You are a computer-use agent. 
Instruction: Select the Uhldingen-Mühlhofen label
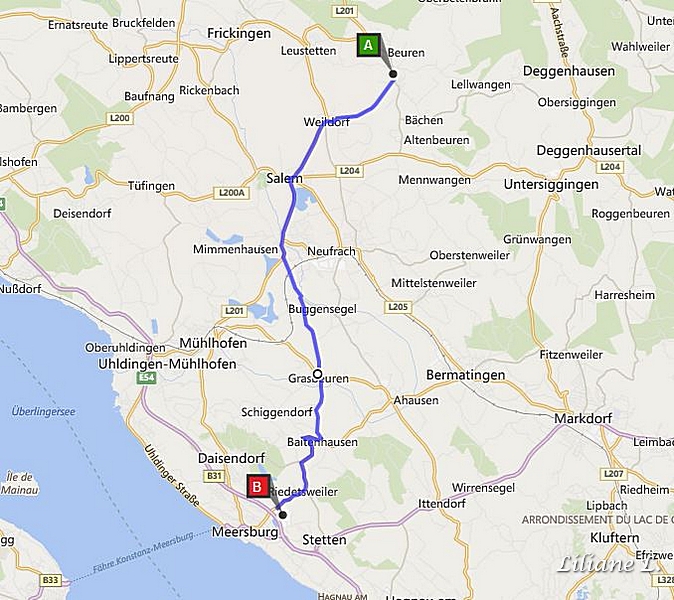(167, 364)
